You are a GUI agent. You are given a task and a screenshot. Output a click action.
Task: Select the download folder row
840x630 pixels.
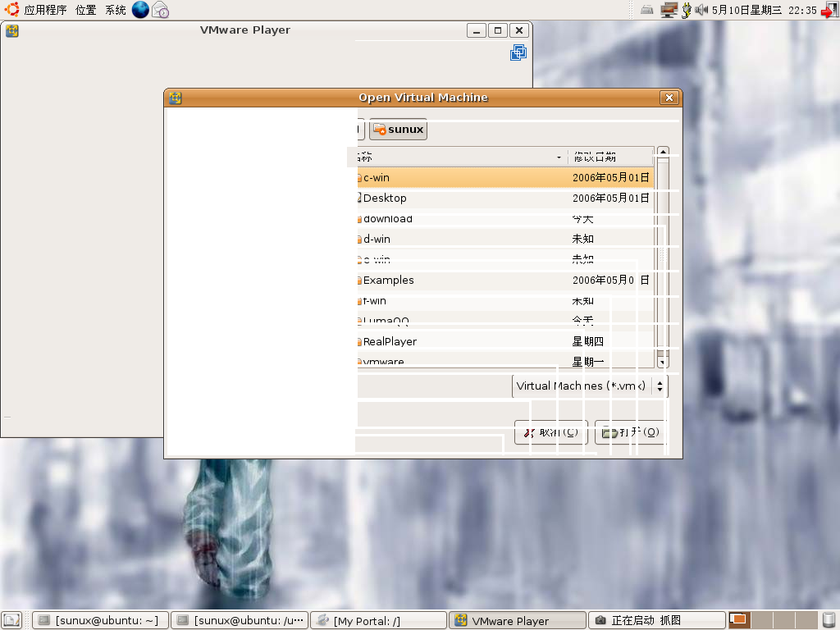click(505, 218)
